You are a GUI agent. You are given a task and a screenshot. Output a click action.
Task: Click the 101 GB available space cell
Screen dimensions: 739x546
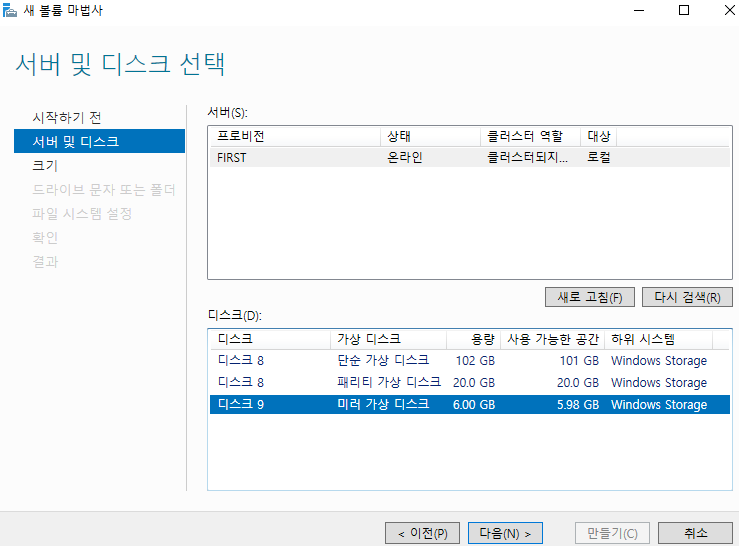[x=579, y=361]
